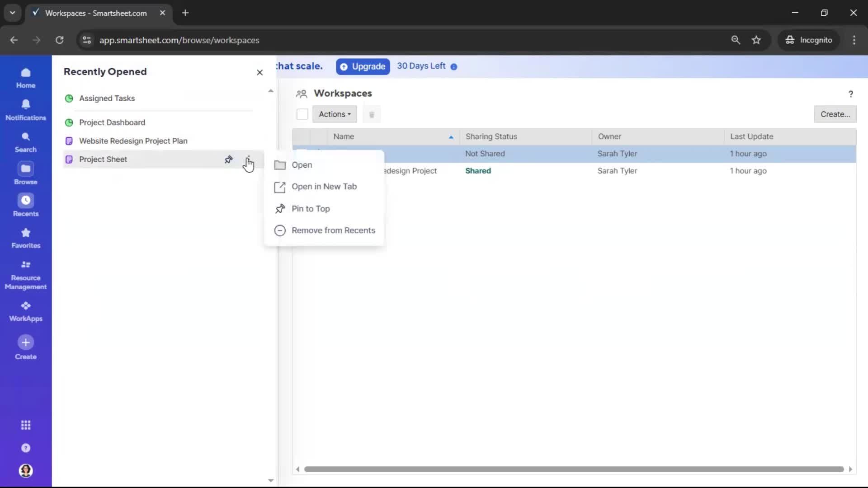Select the checkbox beside the Actions button
868x488 pixels.
click(x=302, y=114)
